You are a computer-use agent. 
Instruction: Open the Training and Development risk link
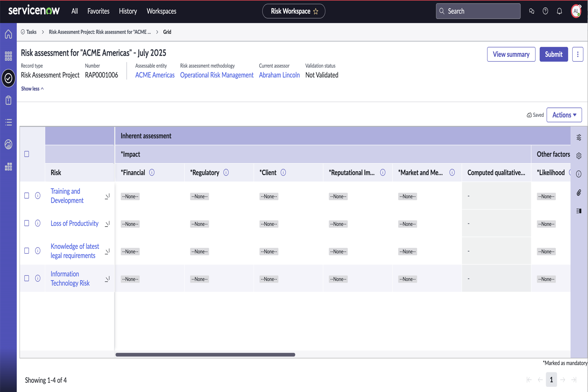tap(67, 196)
